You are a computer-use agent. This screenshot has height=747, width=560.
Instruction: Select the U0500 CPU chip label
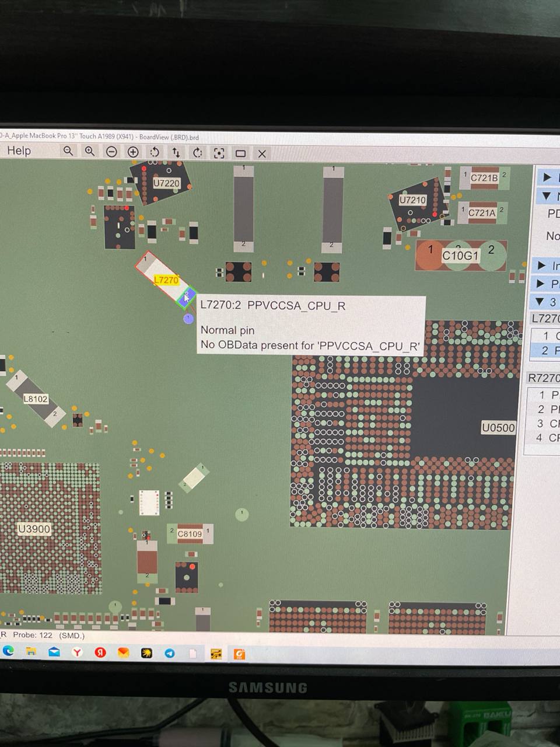498,428
